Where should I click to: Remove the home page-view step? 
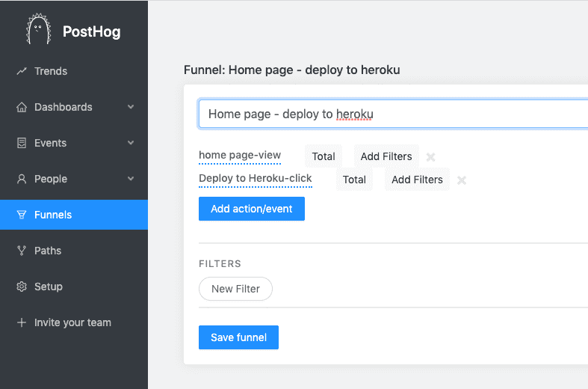coord(430,157)
